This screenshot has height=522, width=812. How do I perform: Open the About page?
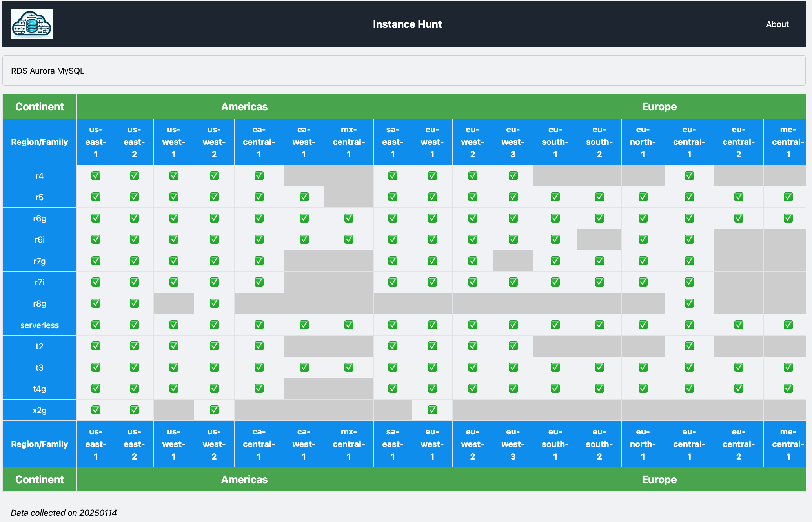(x=777, y=24)
